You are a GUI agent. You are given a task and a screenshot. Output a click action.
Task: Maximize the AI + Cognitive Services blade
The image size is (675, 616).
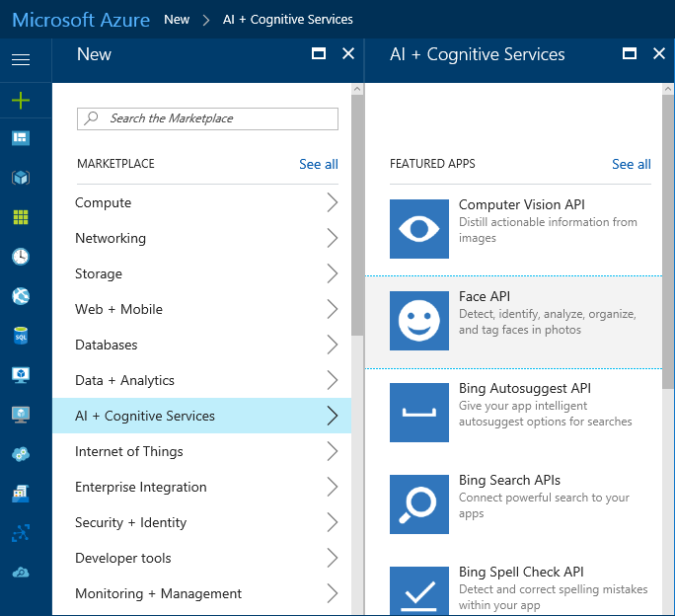630,54
